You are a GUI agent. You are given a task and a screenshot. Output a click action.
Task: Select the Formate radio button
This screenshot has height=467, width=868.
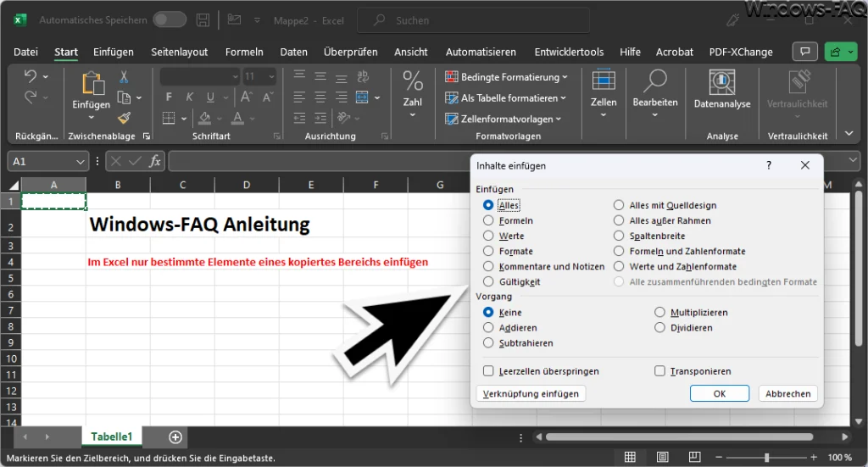tap(487, 251)
